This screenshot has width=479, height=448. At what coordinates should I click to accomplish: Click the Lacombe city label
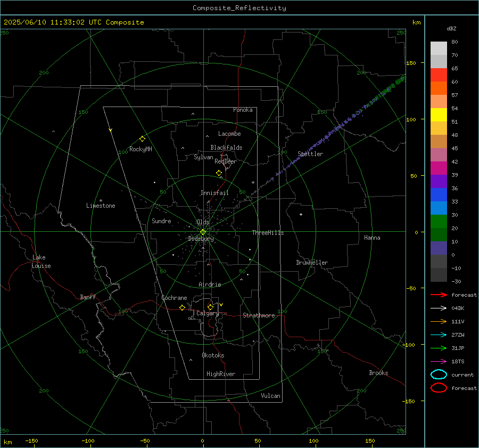pyautogui.click(x=229, y=134)
